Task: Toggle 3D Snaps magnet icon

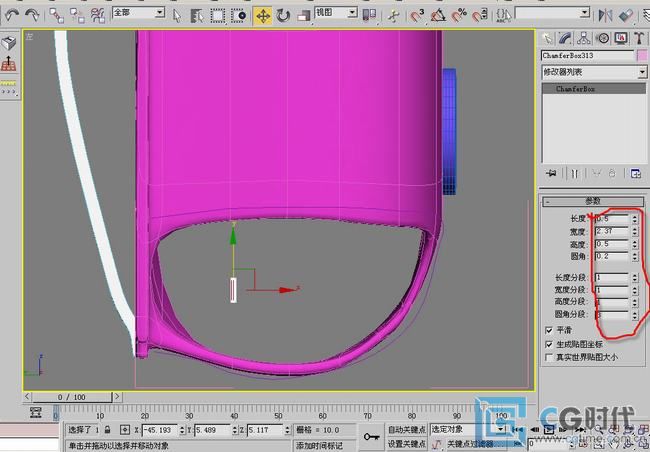Action: tap(417, 16)
